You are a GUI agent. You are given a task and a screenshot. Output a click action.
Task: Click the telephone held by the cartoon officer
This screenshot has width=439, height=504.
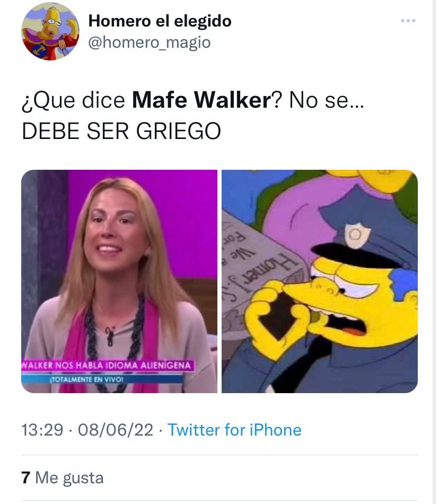279,315
